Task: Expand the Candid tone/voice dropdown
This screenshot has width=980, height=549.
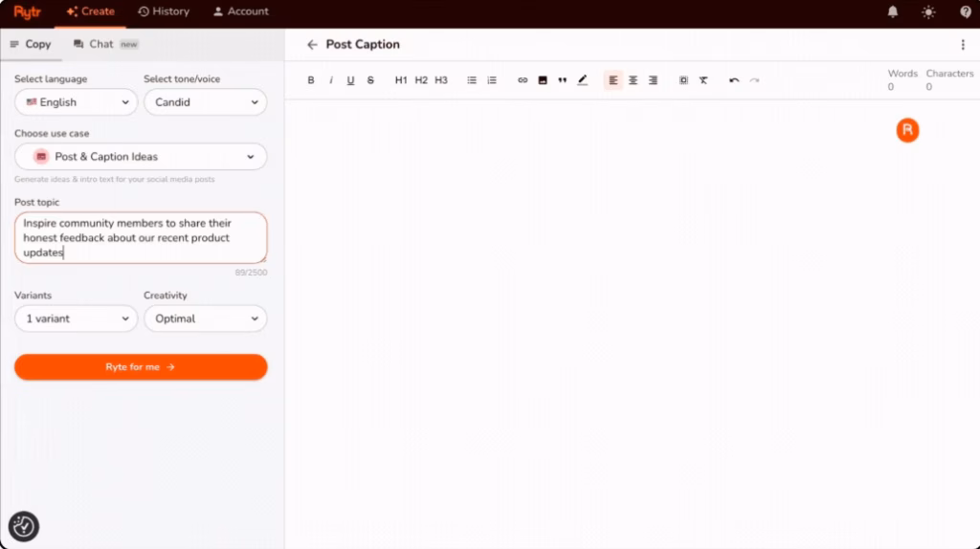Action: tap(205, 102)
